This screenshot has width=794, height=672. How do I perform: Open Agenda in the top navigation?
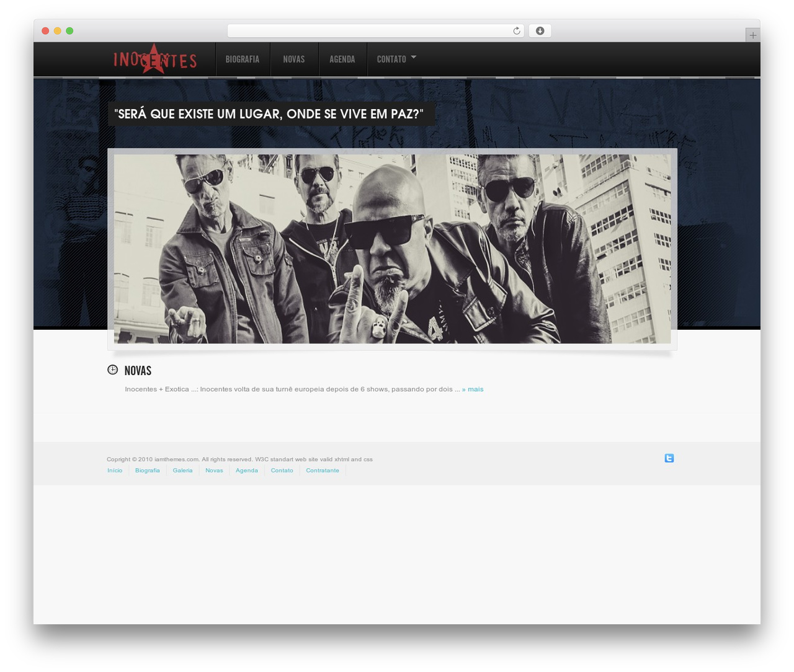342,60
